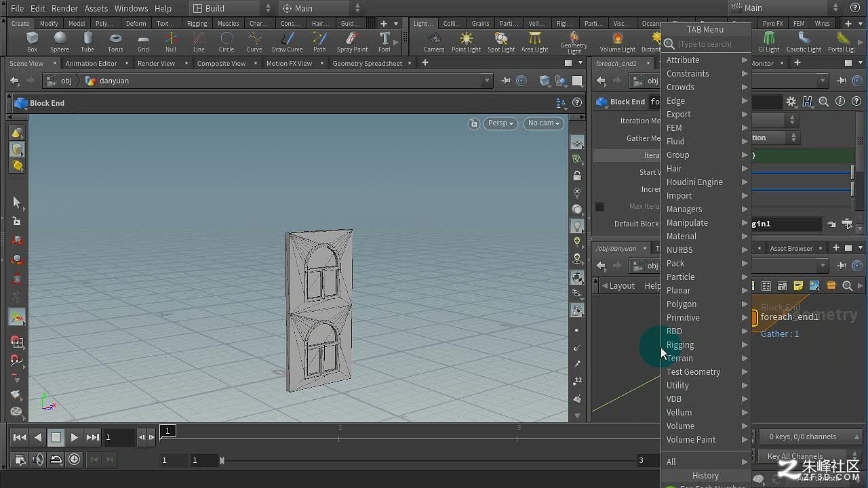The height and width of the screenshot is (488, 868).
Task: Open the Motion FX View tab
Action: pos(289,63)
